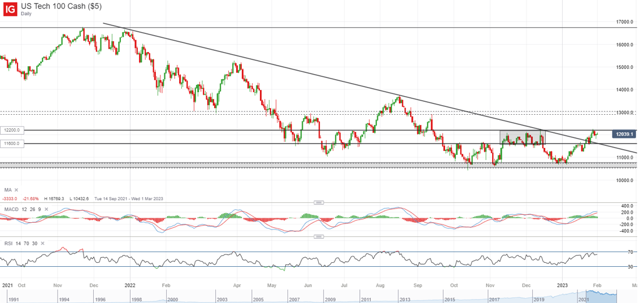Select the 12200.0 horizontal line label
Viewport: 644px width, 303px height.
click(13, 131)
